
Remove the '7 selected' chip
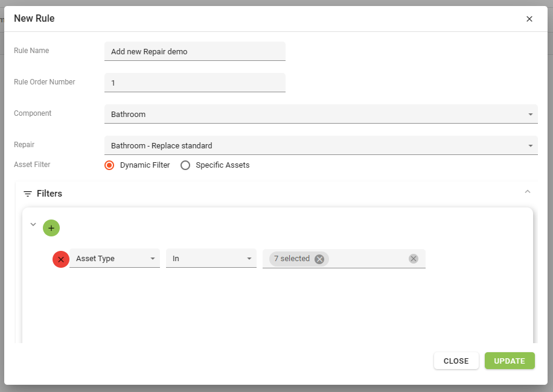(x=319, y=259)
